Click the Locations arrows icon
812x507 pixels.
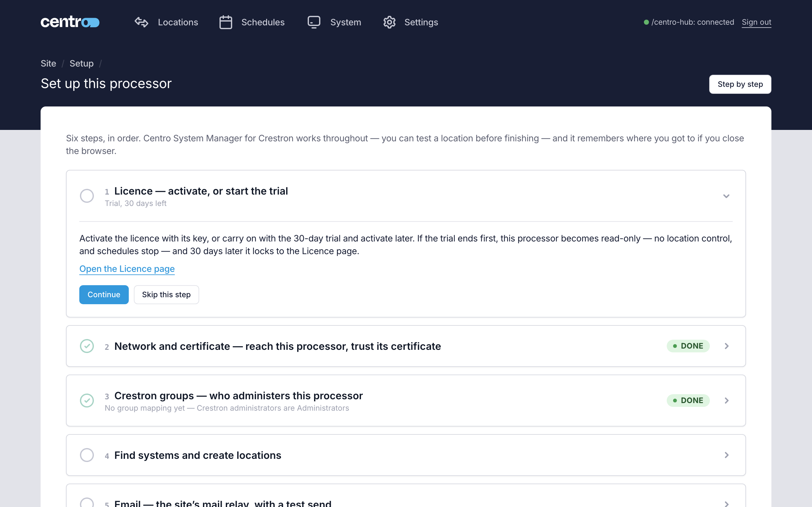click(x=141, y=22)
